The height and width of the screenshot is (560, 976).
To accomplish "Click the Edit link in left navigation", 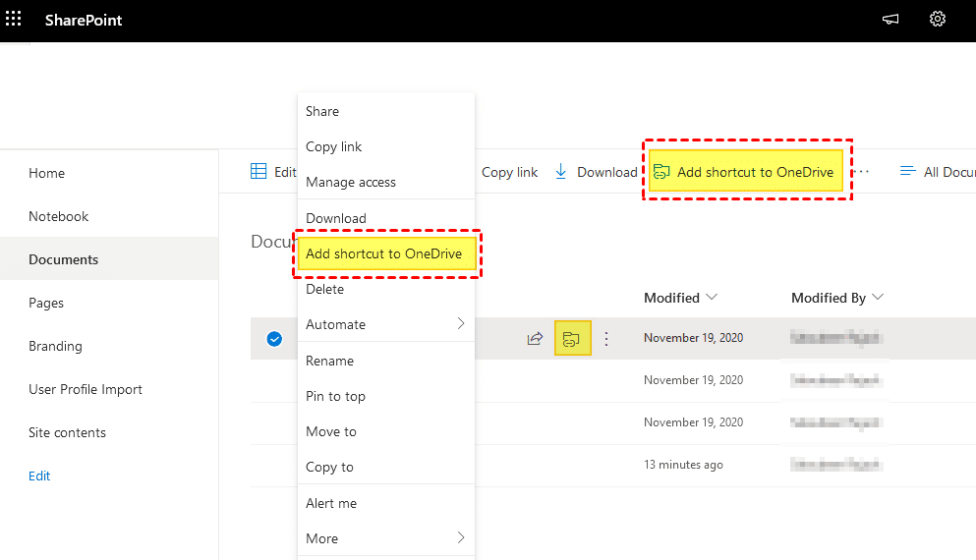I will pos(39,476).
